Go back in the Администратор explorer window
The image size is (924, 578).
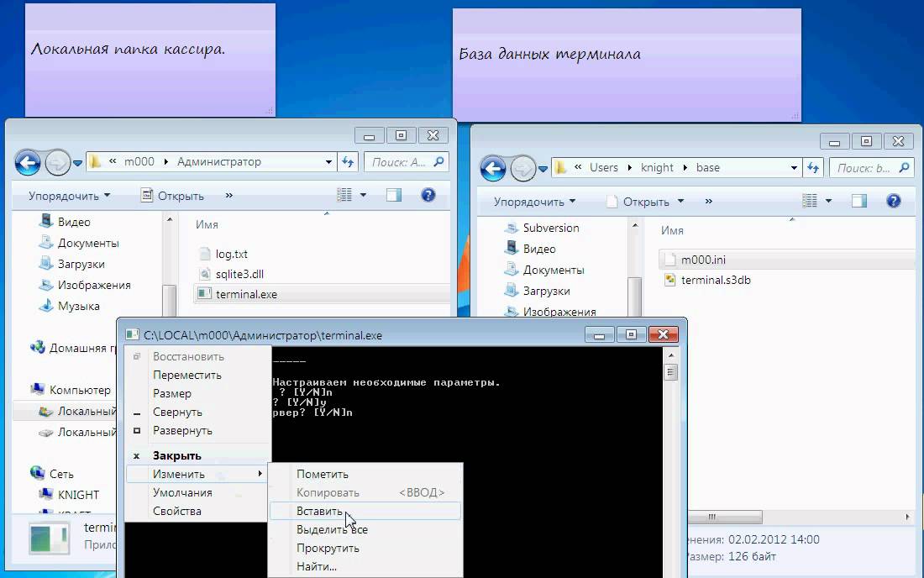pyautogui.click(x=28, y=163)
